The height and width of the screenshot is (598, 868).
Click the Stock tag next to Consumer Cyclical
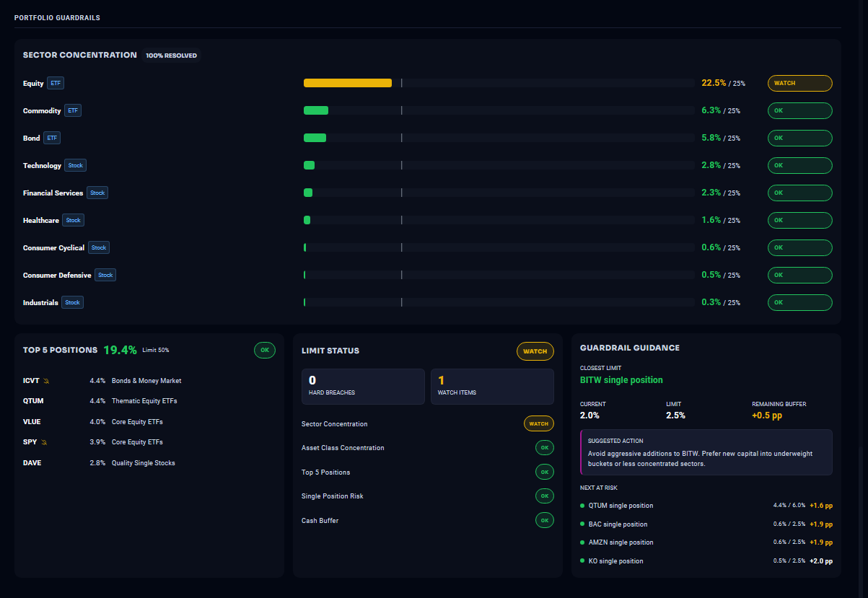tap(99, 247)
